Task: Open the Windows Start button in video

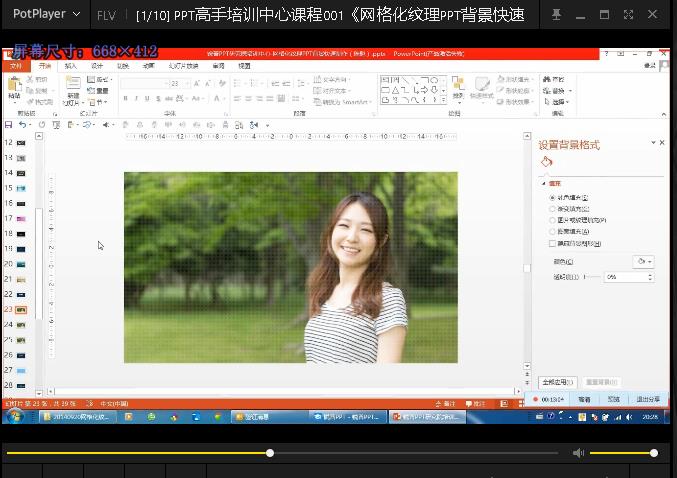Action: tap(15, 417)
